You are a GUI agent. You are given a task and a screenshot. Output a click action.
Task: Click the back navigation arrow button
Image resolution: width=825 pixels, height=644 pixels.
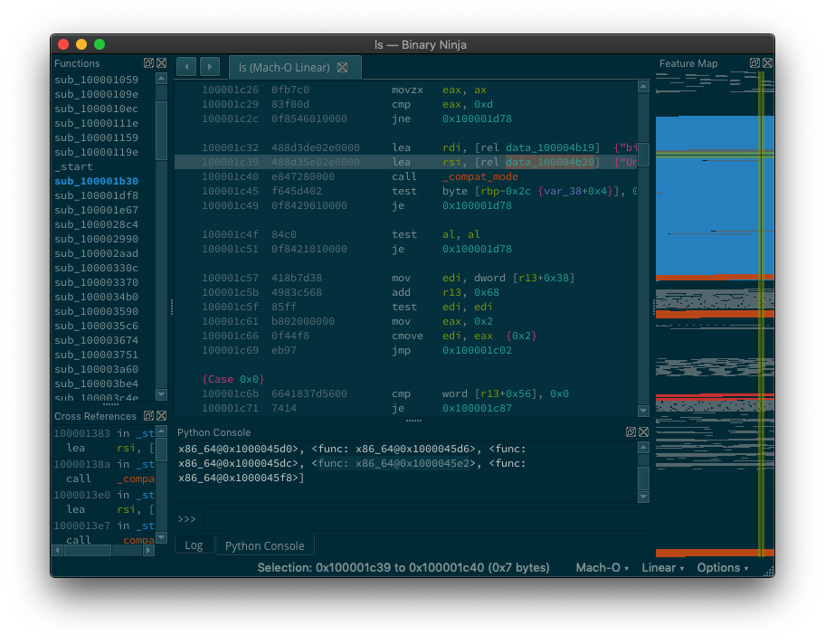tap(186, 67)
